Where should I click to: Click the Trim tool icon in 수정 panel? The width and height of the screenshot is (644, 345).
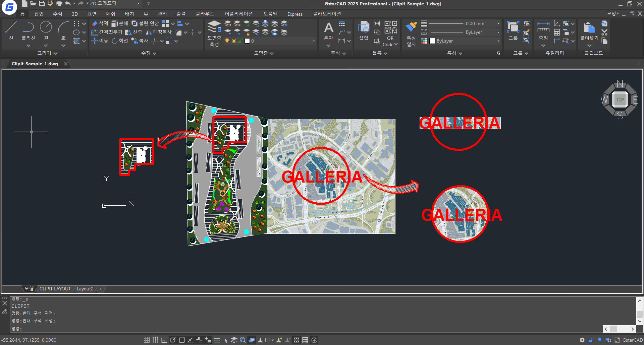(x=154, y=41)
